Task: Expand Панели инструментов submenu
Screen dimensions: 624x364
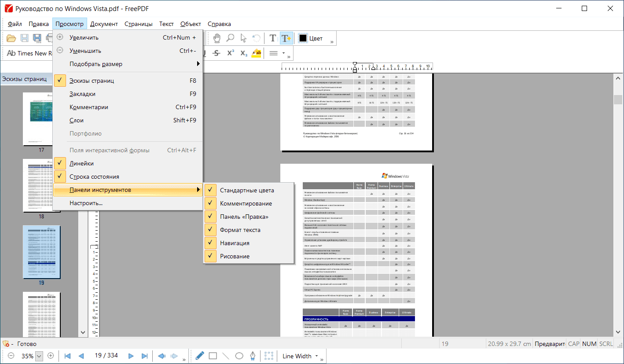Action: pyautogui.click(x=128, y=190)
